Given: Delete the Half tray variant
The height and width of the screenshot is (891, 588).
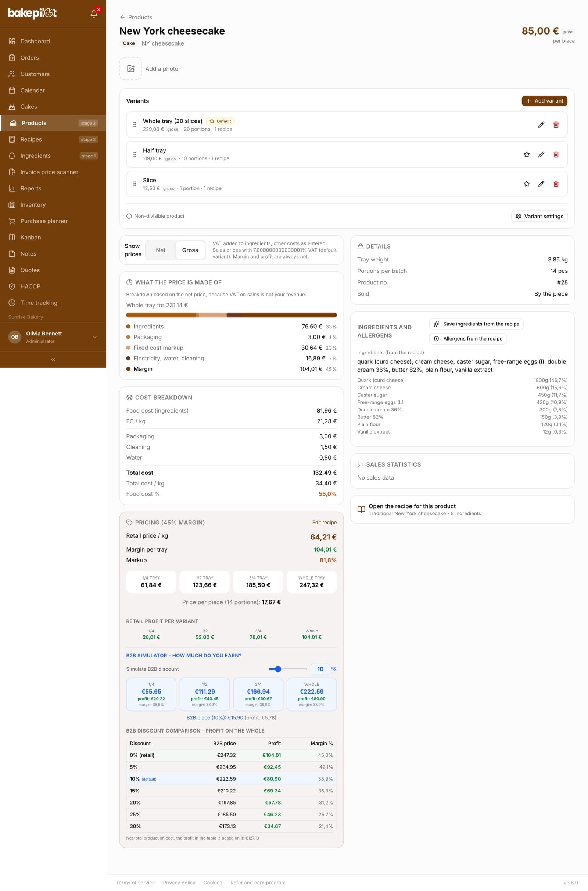Looking at the screenshot, I should pos(556,154).
